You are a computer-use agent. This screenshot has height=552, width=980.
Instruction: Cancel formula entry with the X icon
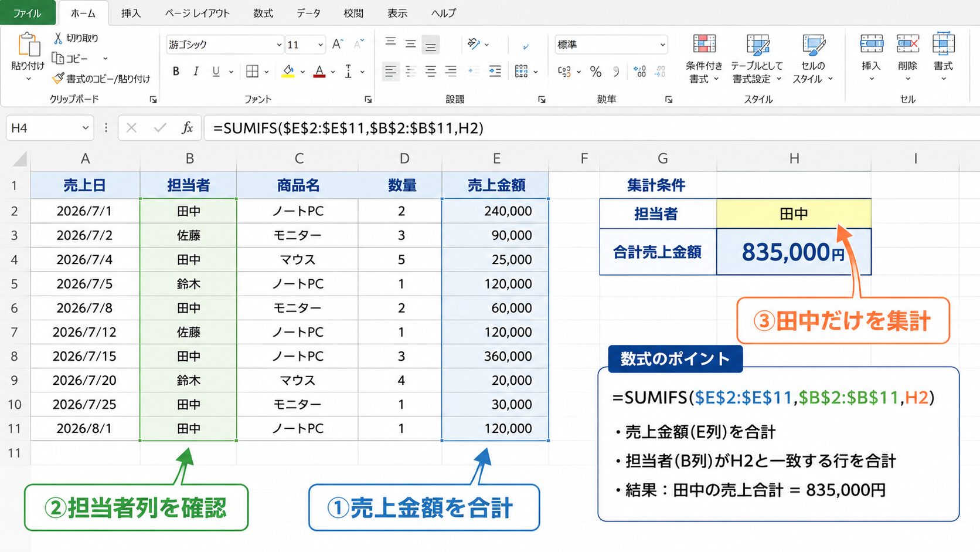(x=131, y=128)
